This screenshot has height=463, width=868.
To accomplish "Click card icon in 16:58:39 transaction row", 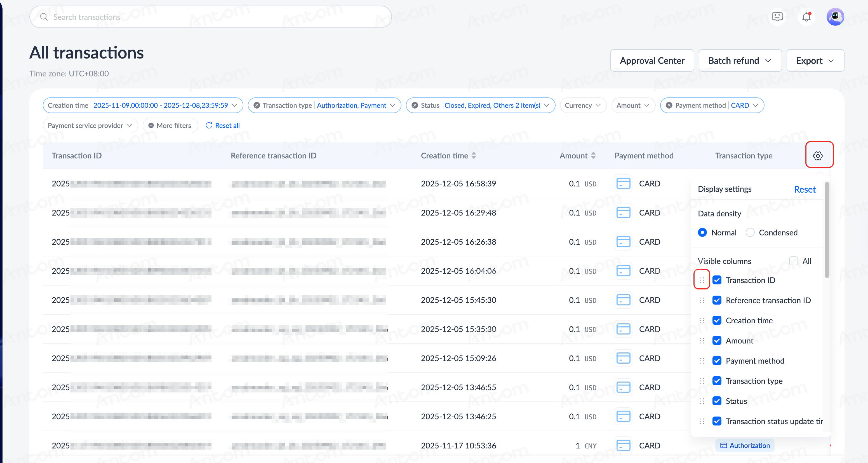I will click(623, 183).
